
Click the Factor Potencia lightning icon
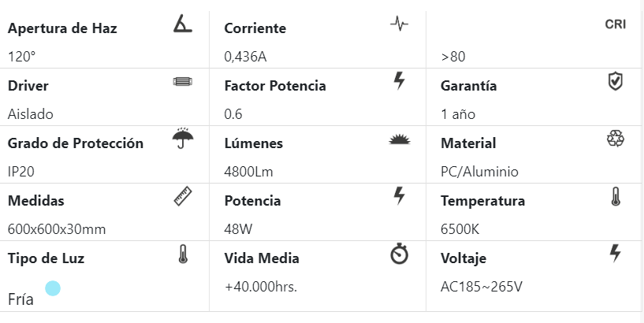pos(400,80)
